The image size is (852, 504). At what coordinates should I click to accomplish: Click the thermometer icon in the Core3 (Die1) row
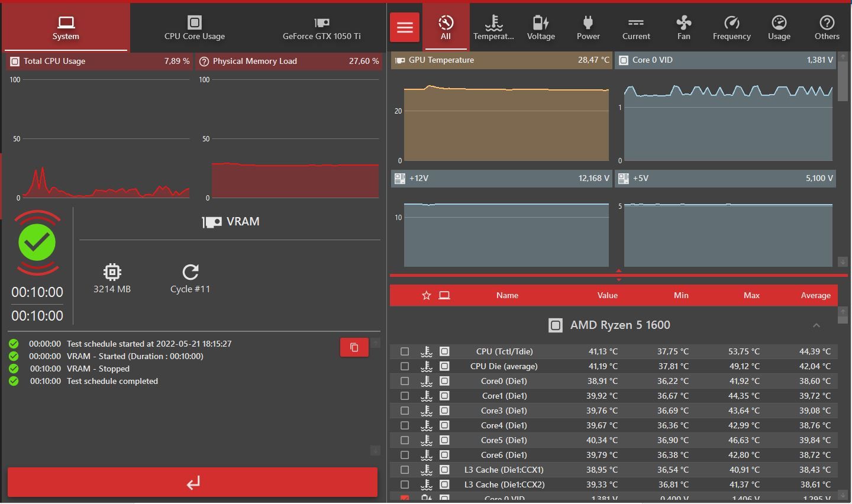[426, 411]
